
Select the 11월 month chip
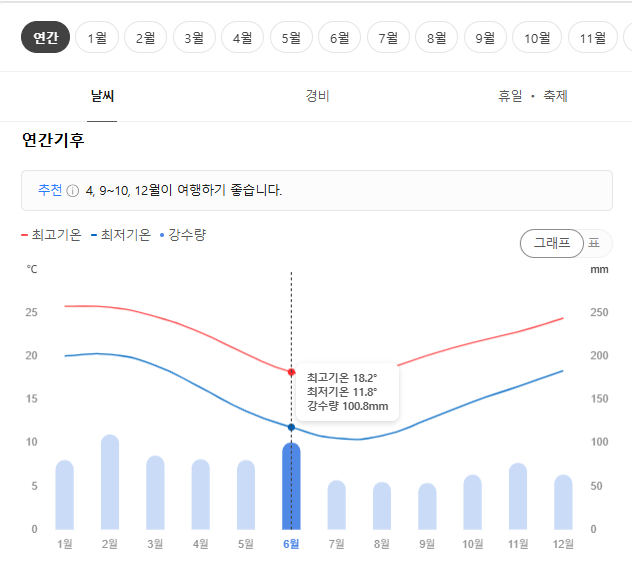(x=593, y=37)
